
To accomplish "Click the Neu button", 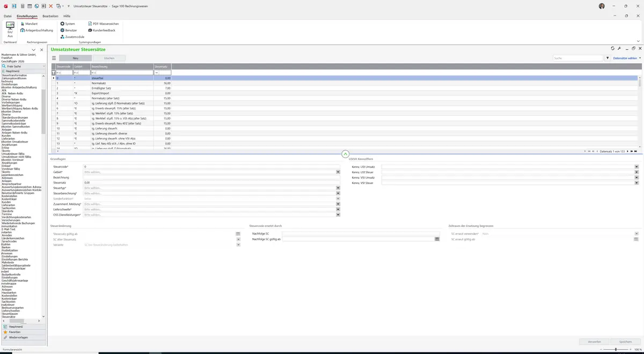I will (75, 58).
